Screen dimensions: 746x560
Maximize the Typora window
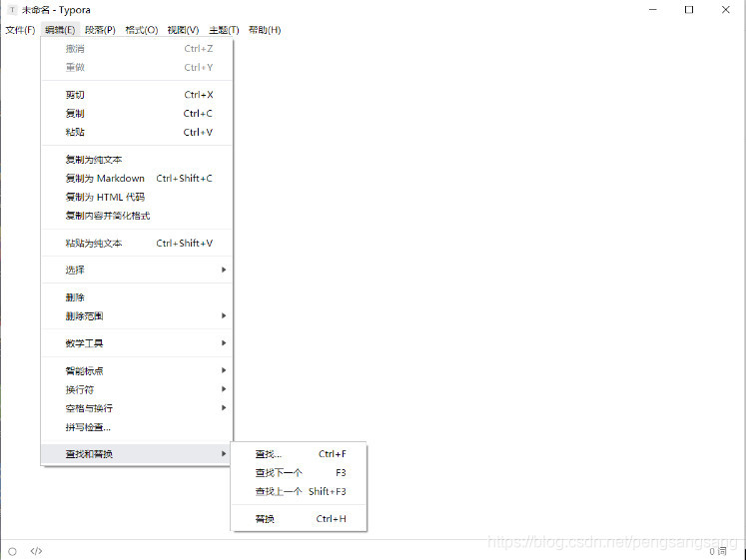pos(689,10)
